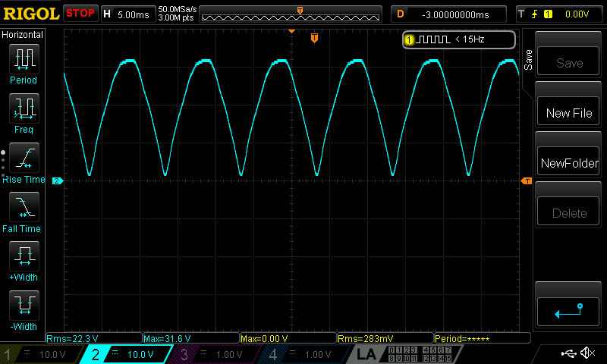Click the frequency counter < 15Hz box

[x=459, y=39]
